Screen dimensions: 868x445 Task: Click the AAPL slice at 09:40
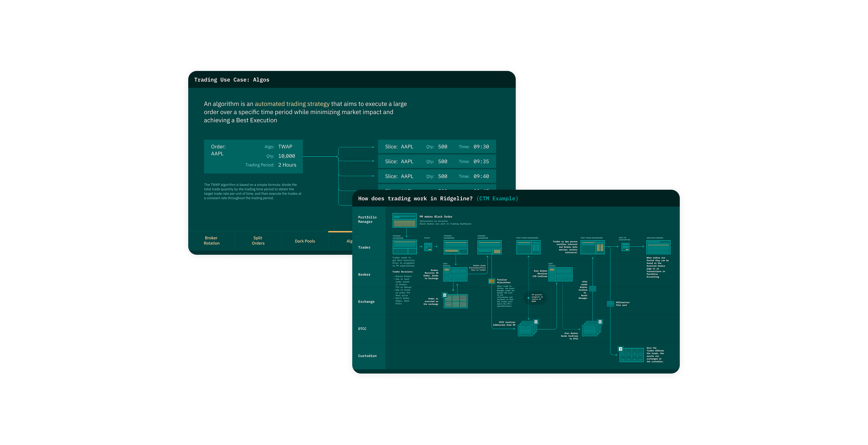[x=437, y=176]
